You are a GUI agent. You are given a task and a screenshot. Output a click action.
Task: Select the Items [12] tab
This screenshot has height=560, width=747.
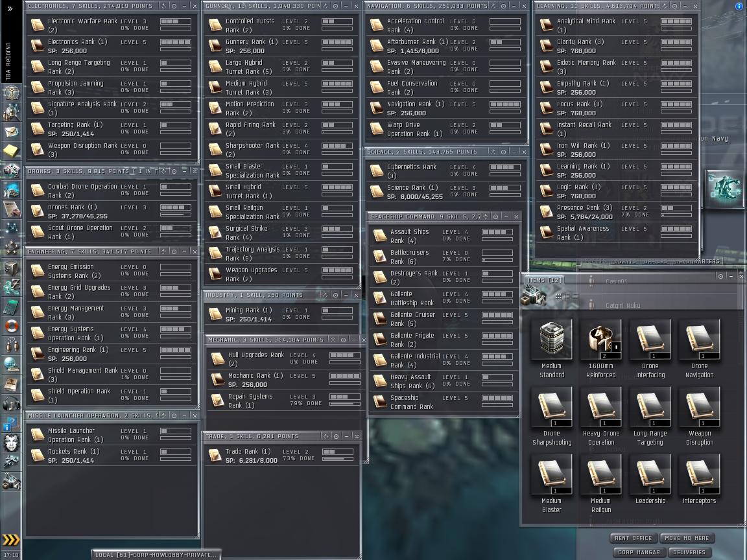coord(544,281)
